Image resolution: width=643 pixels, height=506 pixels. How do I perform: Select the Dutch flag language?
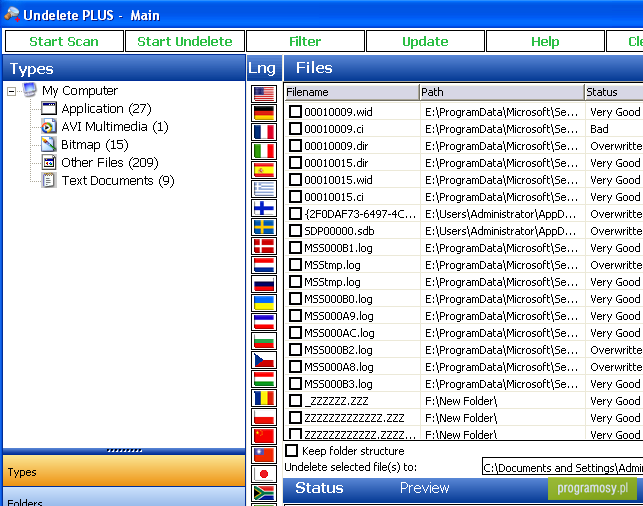tap(264, 265)
